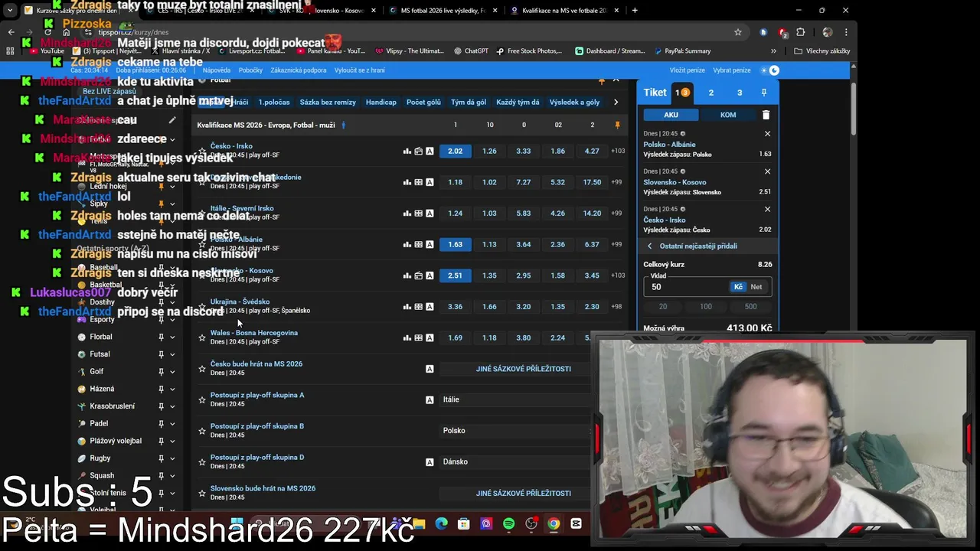Expand more bets +103 for Česko - Irsko
The height and width of the screenshot is (551, 980).
click(618, 152)
